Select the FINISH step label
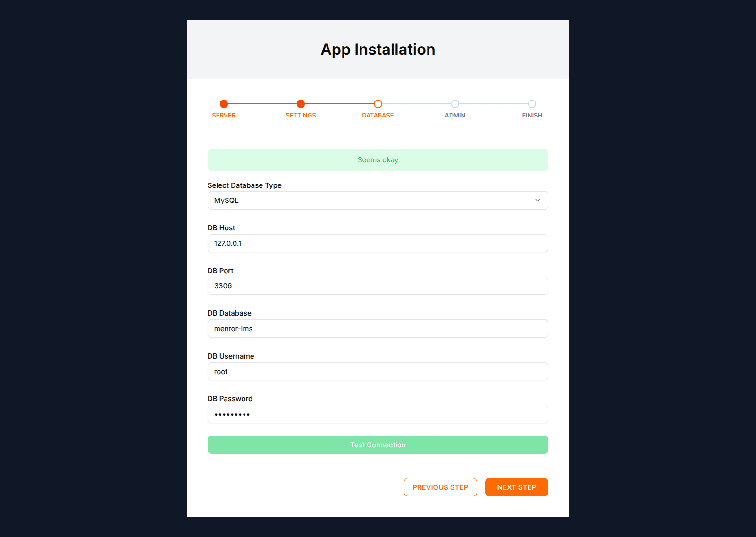The image size is (756, 537). click(x=532, y=116)
